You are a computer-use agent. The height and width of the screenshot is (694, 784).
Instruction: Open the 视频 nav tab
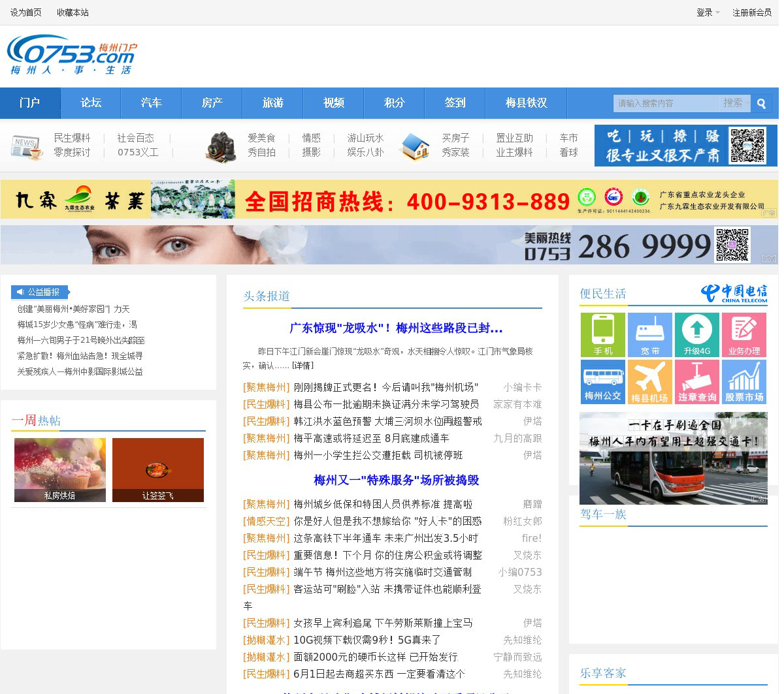334,103
